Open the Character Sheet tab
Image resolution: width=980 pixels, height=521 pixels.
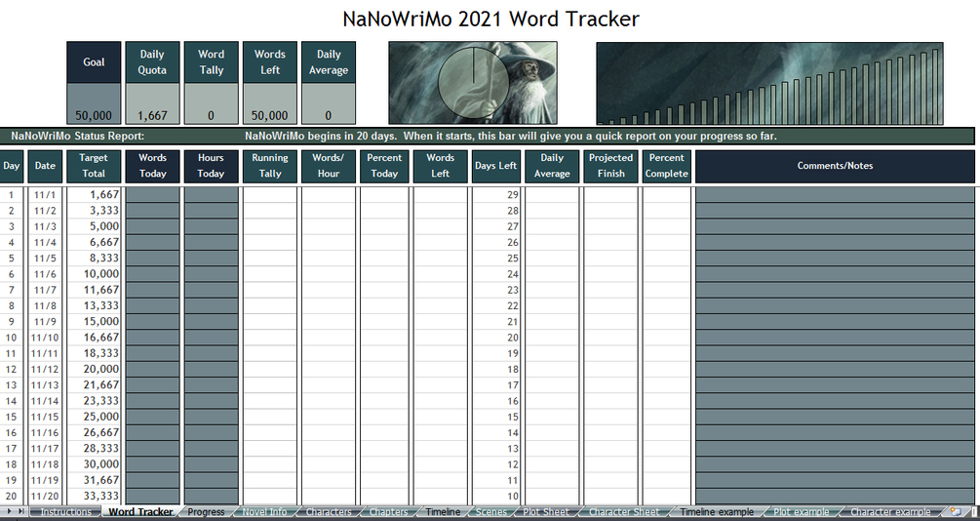pos(624,512)
